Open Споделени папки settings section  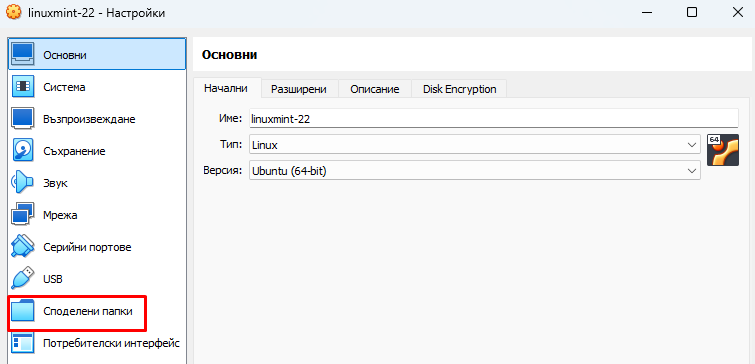tap(97, 311)
